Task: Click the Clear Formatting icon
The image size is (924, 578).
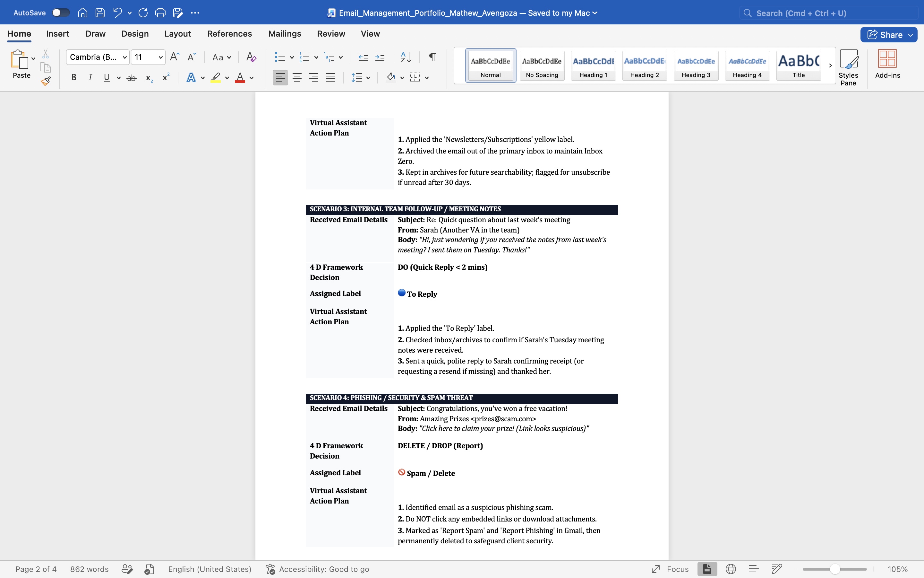Action: click(251, 57)
